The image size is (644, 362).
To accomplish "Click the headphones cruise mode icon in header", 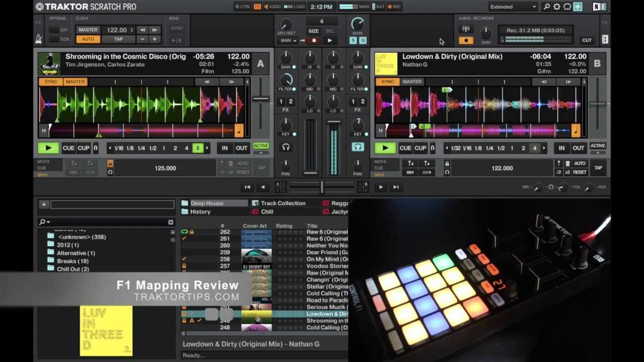I will pyautogui.click(x=567, y=7).
